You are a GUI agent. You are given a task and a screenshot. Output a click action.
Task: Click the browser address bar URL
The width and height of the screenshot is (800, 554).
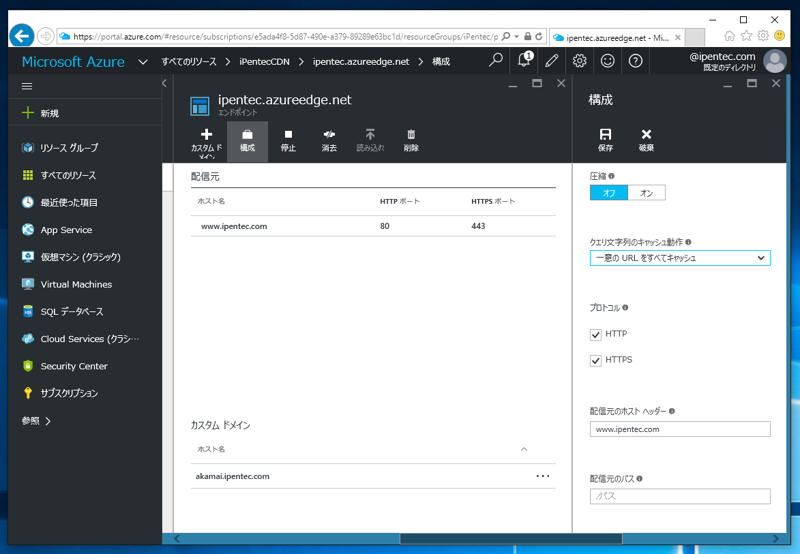[x=286, y=37]
